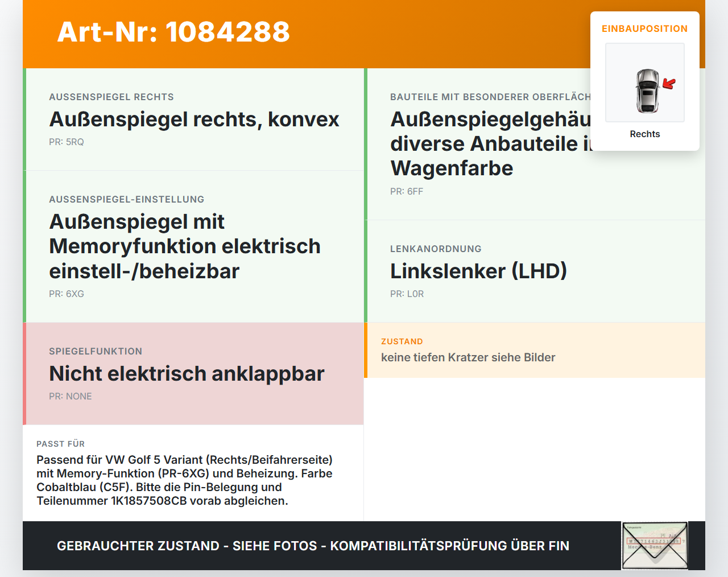Screen dimensions: 728x577
Task: Click the Außenspiegelgehäuse Wagenfarbe title
Action: [x=490, y=143]
